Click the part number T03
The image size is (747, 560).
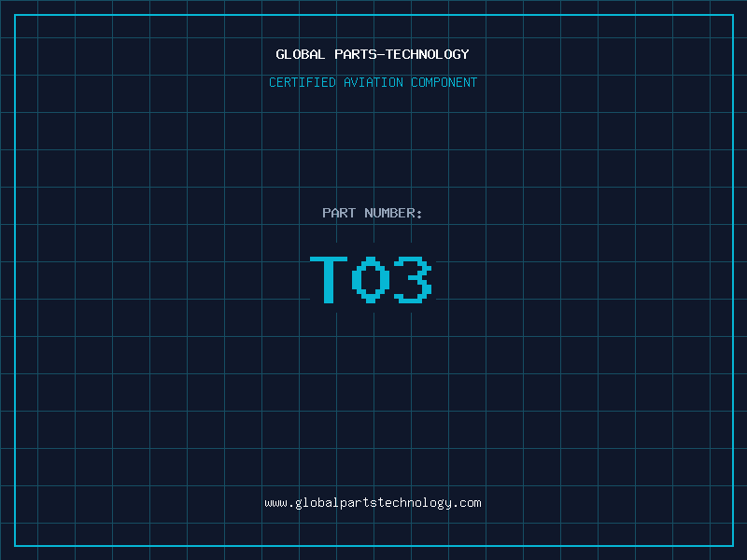[x=371, y=279]
